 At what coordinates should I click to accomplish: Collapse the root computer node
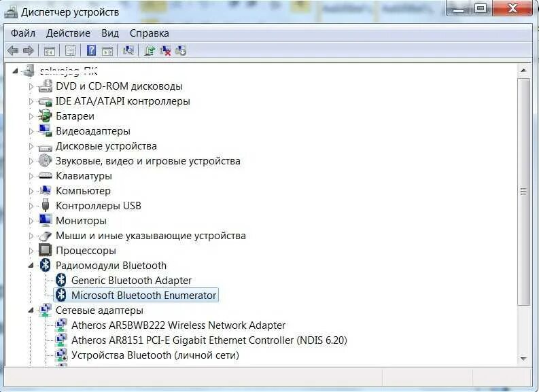coord(15,71)
